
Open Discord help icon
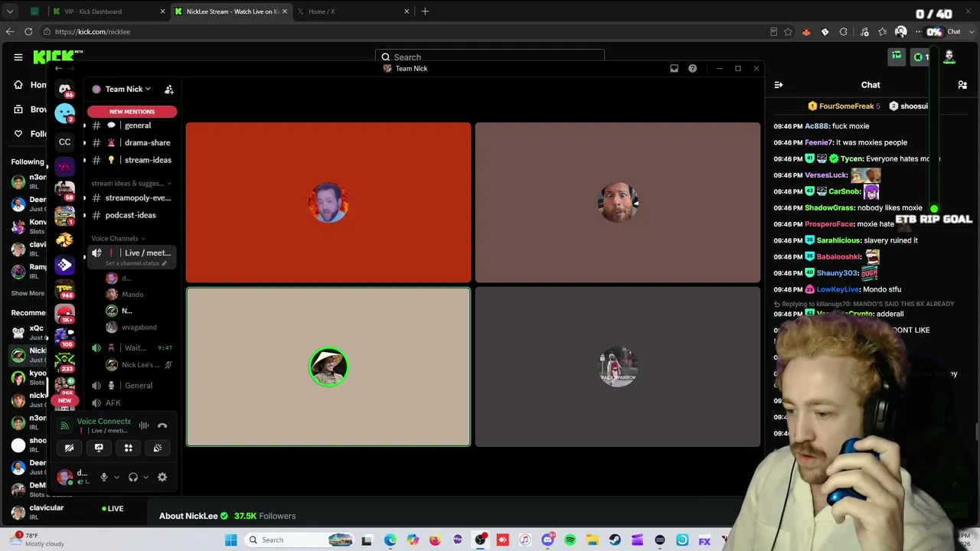click(692, 68)
